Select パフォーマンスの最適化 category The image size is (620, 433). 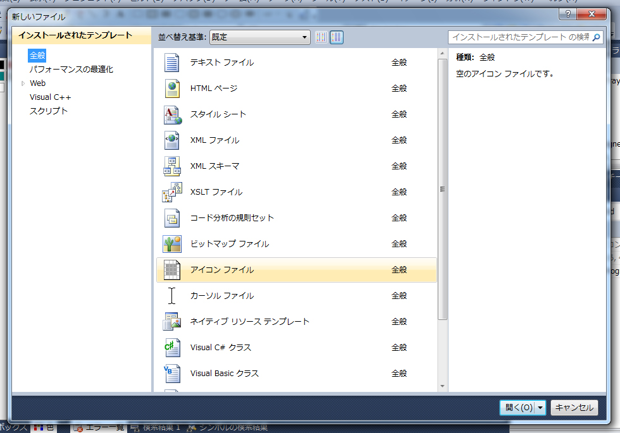[71, 70]
